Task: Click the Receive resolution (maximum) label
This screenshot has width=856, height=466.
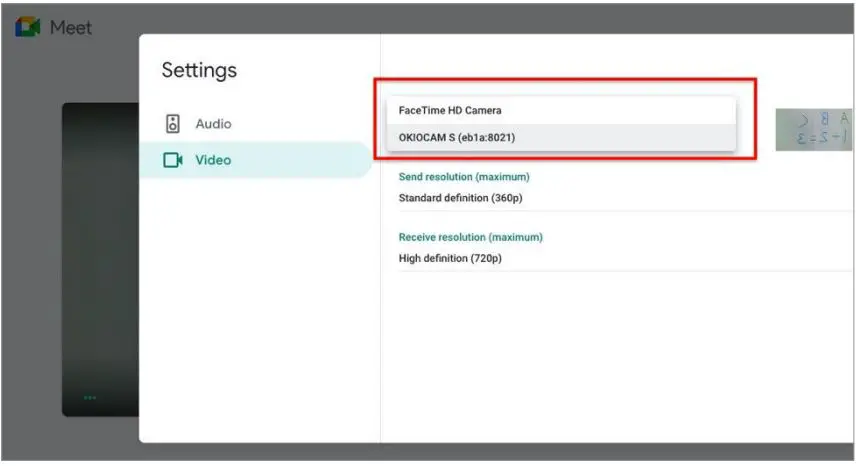Action: 471,237
